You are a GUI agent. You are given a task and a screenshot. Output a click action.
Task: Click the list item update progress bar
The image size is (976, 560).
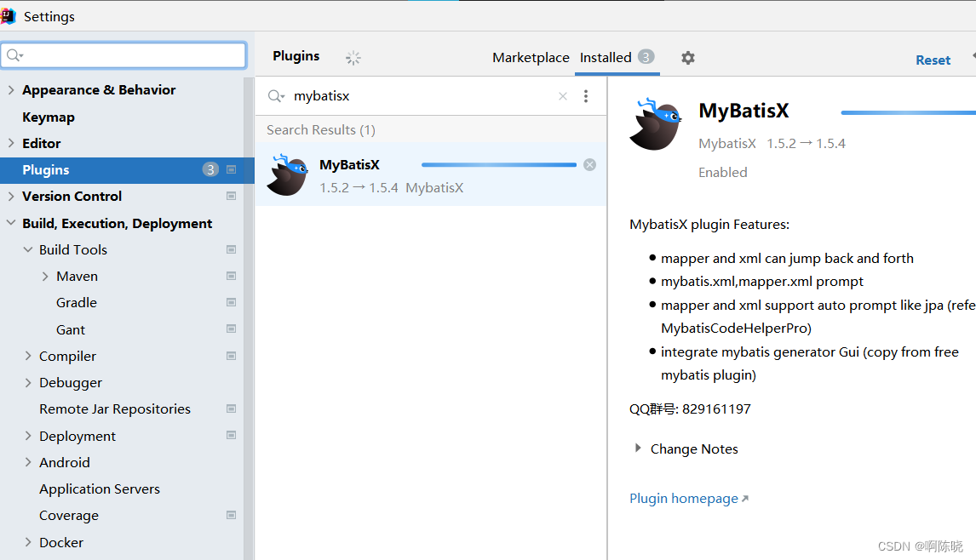coord(498,165)
